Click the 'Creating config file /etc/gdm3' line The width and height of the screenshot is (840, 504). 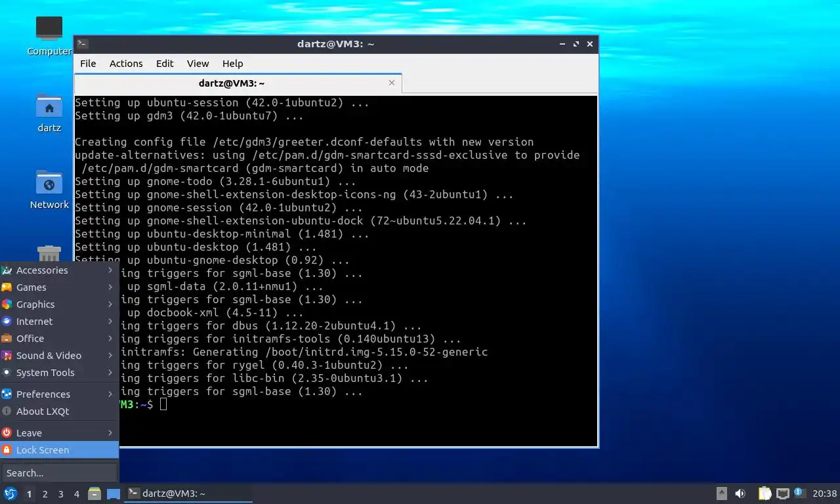(304, 142)
